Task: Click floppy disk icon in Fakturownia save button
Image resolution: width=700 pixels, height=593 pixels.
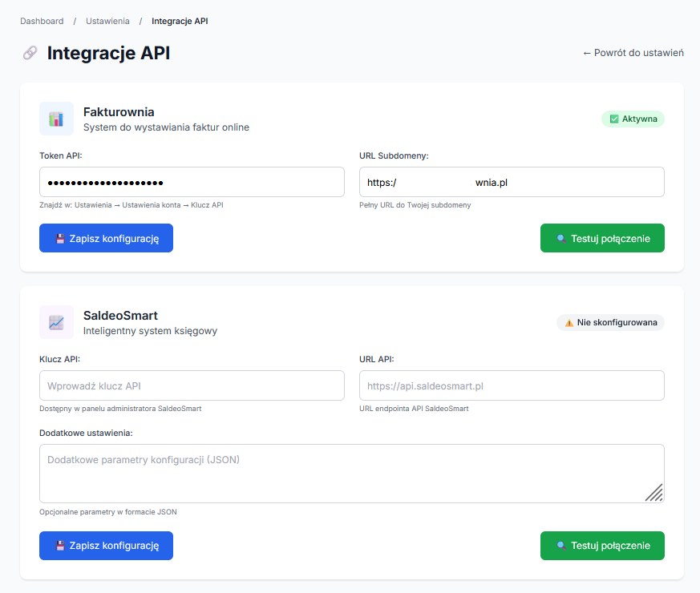Action: tap(60, 239)
